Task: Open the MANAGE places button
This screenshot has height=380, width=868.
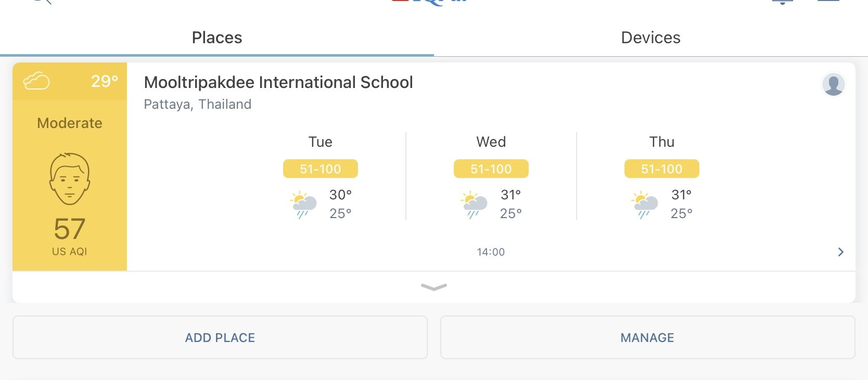Action: (647, 337)
